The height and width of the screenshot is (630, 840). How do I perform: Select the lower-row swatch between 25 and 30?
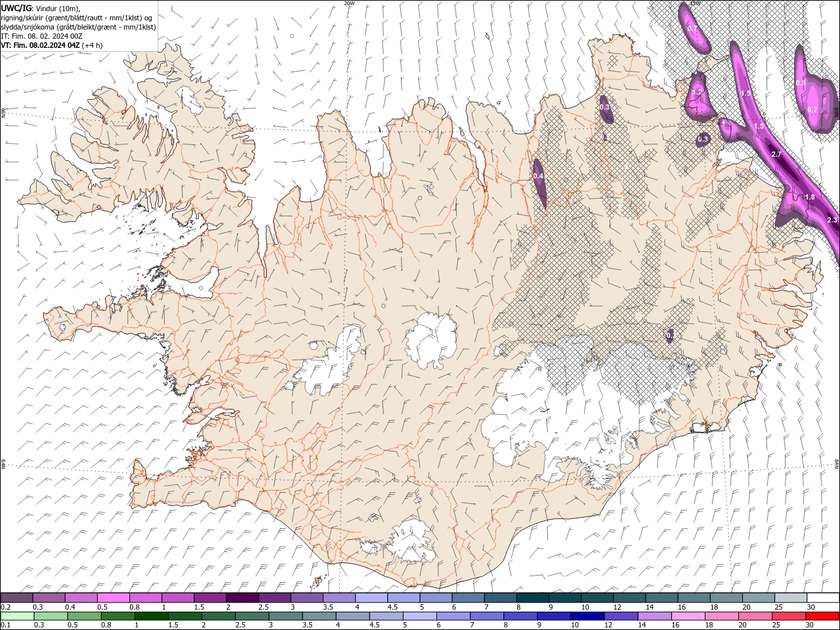[x=788, y=616]
